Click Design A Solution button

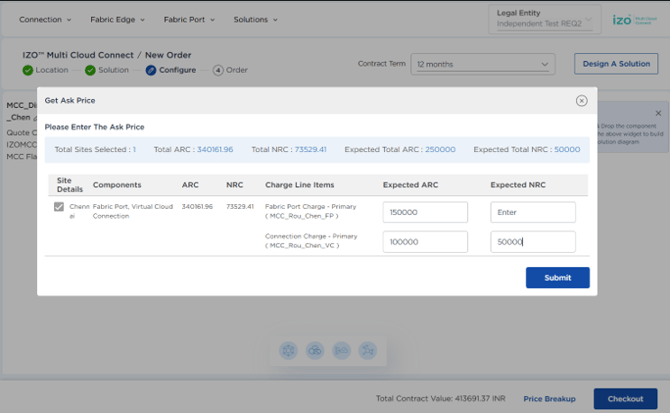pos(616,64)
